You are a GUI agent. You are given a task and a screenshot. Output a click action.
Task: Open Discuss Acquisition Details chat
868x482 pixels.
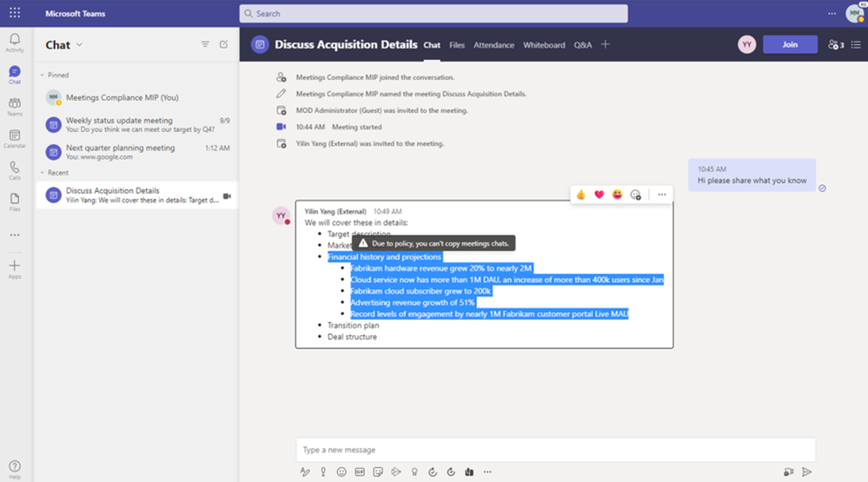(137, 195)
